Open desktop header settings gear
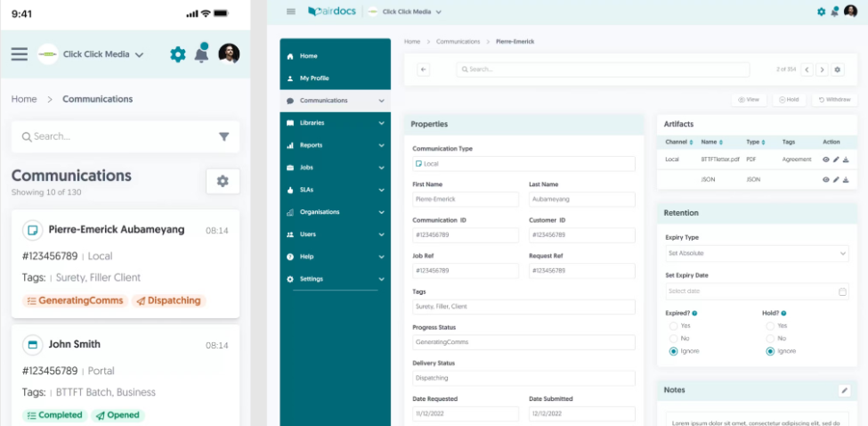868x426 pixels. (821, 12)
